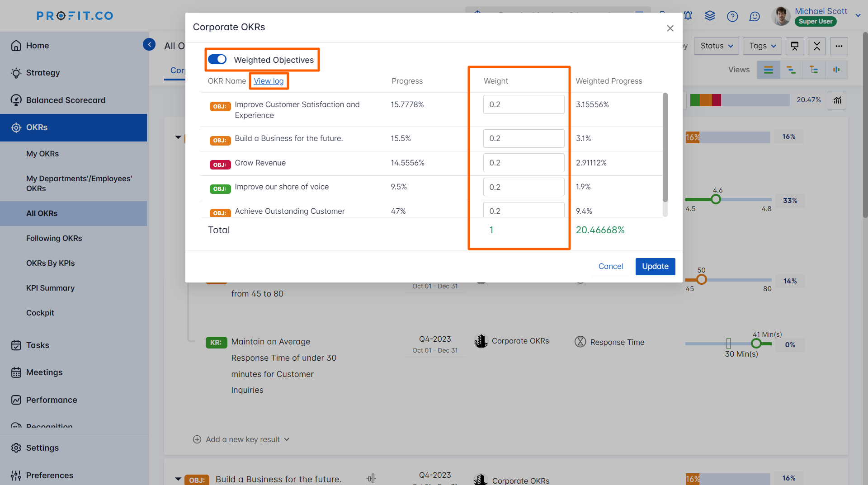The height and width of the screenshot is (485, 868).
Task: Click the feedback chat smiley icon
Action: (x=755, y=16)
